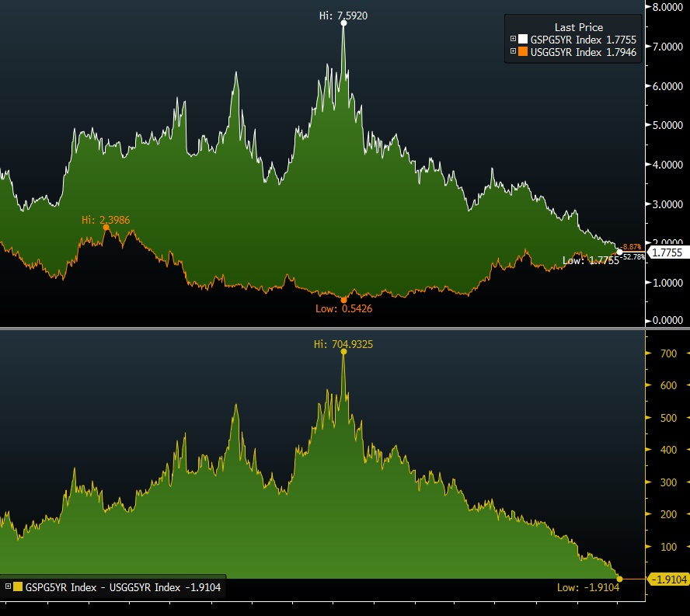Click the white marker at the 7.5920 peak
This screenshot has width=690, height=616.
343,23
